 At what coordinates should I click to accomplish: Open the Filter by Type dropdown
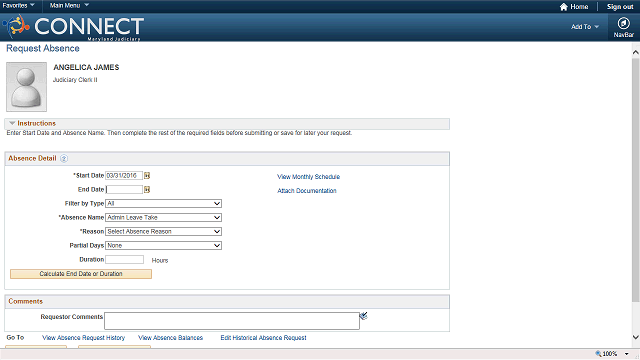tap(163, 203)
